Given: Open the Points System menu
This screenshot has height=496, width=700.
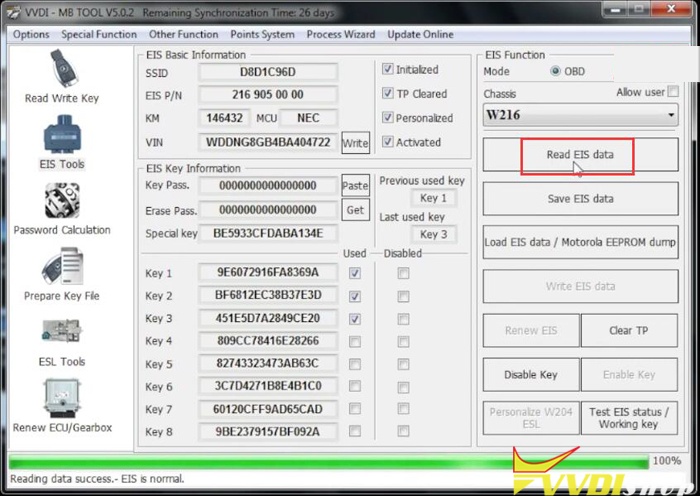Looking at the screenshot, I should point(262,34).
